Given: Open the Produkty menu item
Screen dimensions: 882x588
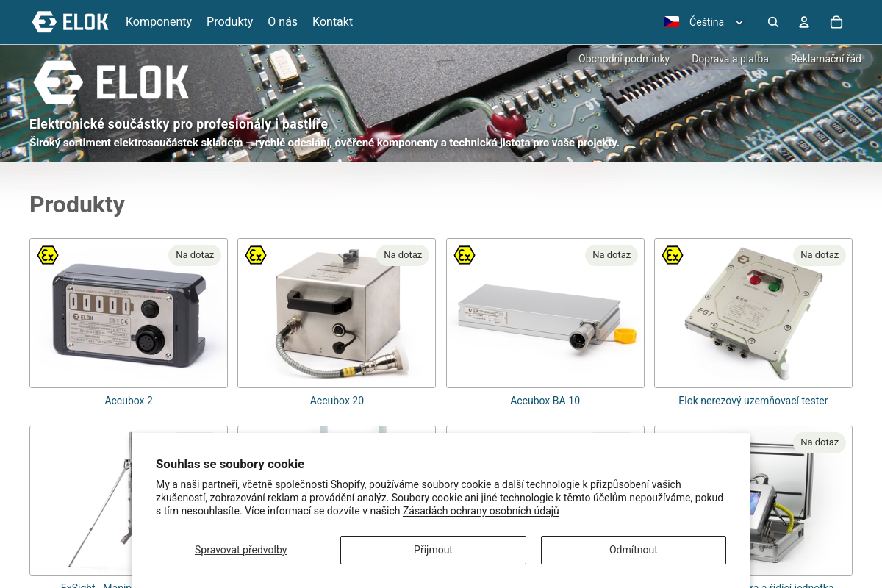Looking at the screenshot, I should tap(229, 22).
